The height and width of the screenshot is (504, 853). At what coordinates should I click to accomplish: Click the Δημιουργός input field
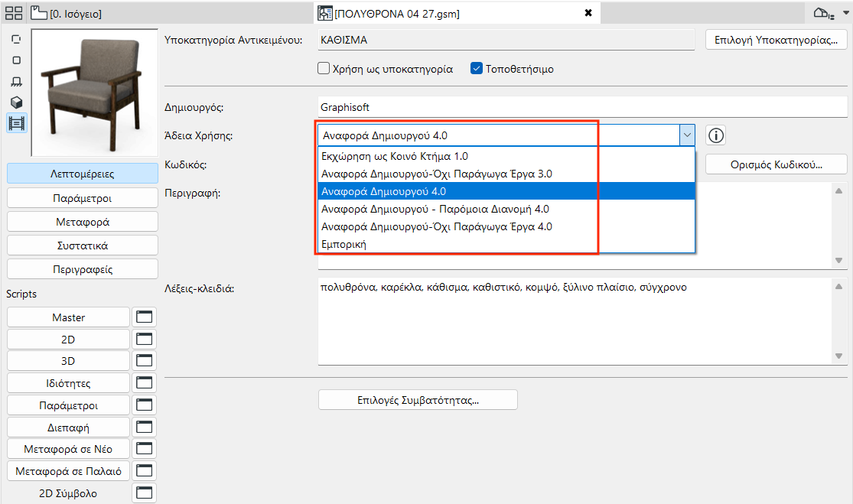[583, 107]
